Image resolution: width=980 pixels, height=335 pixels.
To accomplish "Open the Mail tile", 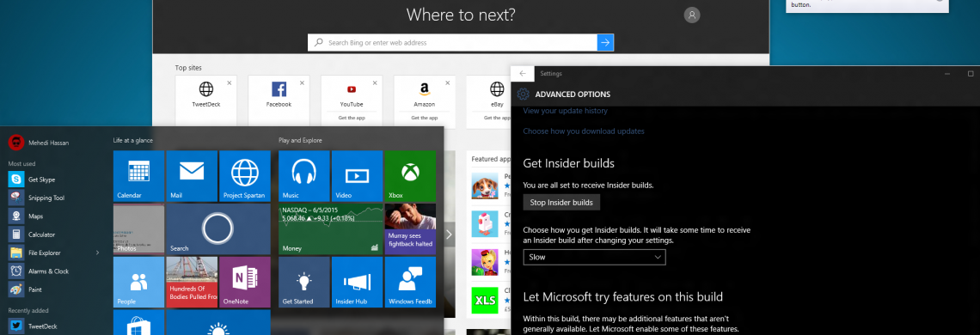I will tap(192, 176).
